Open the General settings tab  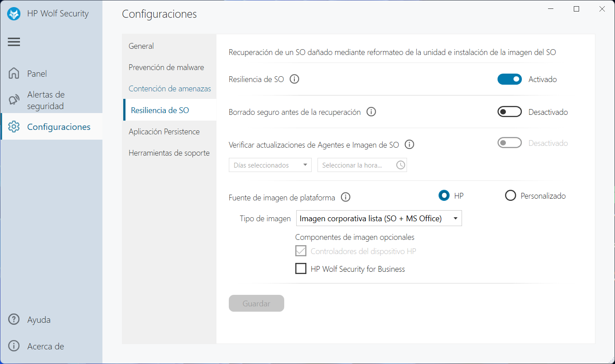[x=169, y=46]
